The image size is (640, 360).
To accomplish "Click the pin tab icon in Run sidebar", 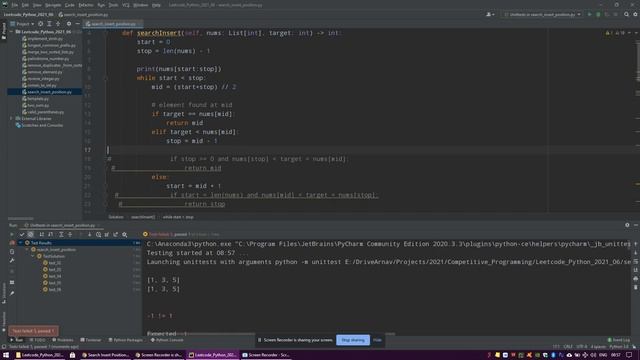I will [x=12, y=293].
